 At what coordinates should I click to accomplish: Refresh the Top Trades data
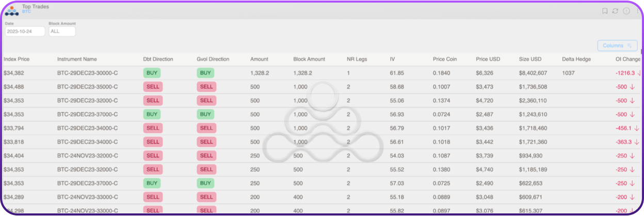coord(615,11)
